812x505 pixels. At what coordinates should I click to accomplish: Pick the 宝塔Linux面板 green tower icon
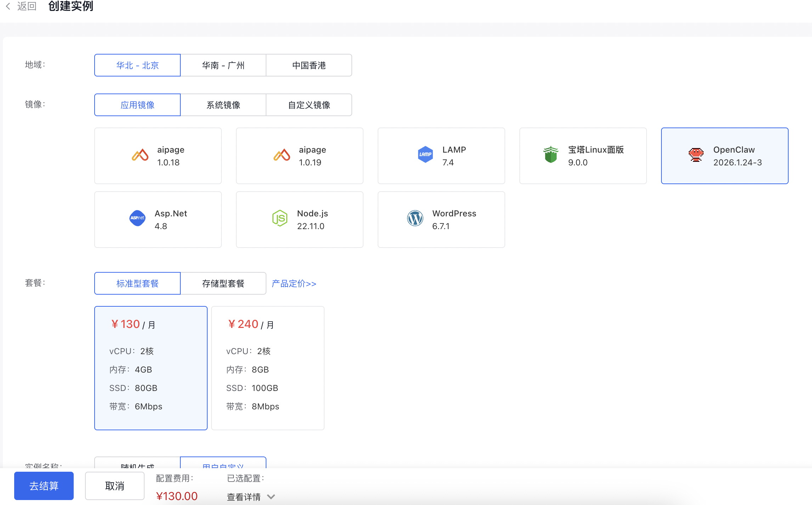(551, 155)
